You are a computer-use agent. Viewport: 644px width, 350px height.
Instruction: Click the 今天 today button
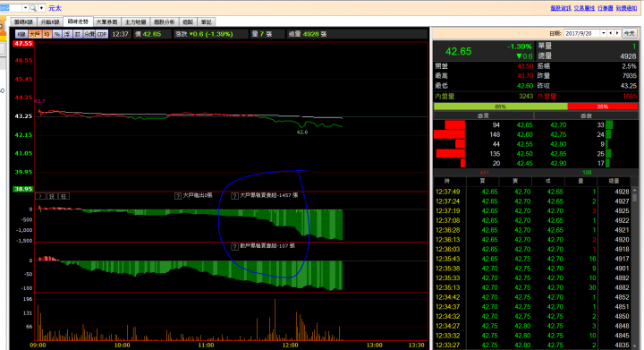coord(629,33)
